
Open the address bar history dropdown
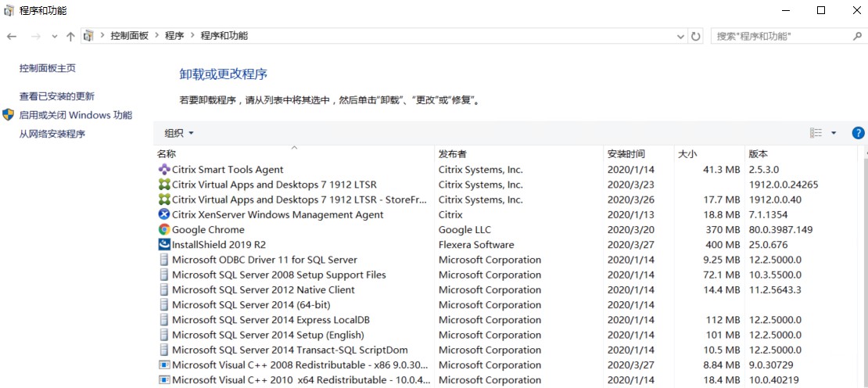click(680, 36)
